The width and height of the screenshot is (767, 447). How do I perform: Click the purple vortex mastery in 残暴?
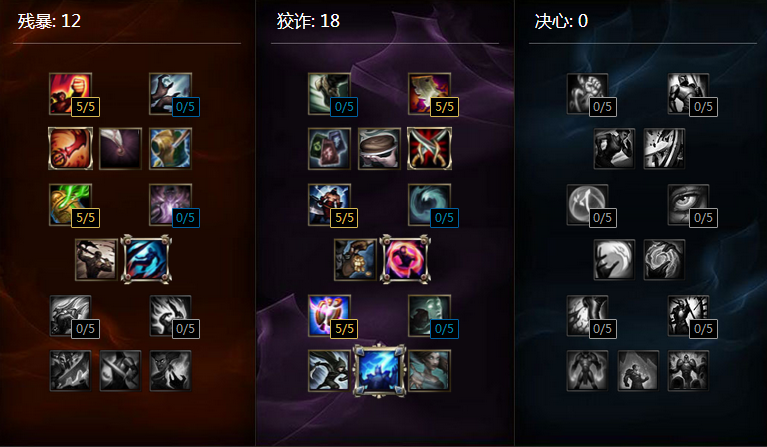[170, 205]
